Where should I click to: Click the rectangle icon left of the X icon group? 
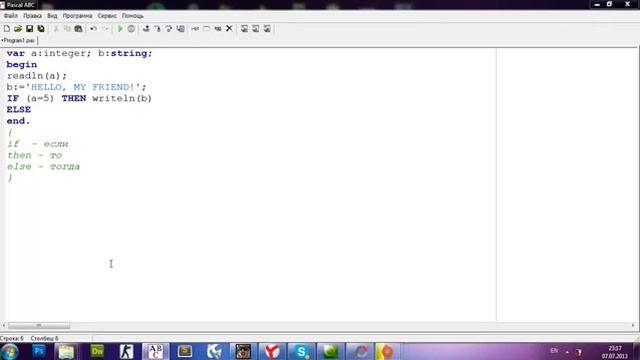tap(207, 29)
